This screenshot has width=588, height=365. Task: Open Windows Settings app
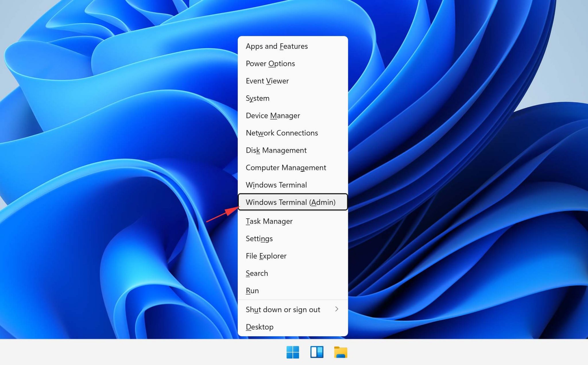(x=259, y=238)
